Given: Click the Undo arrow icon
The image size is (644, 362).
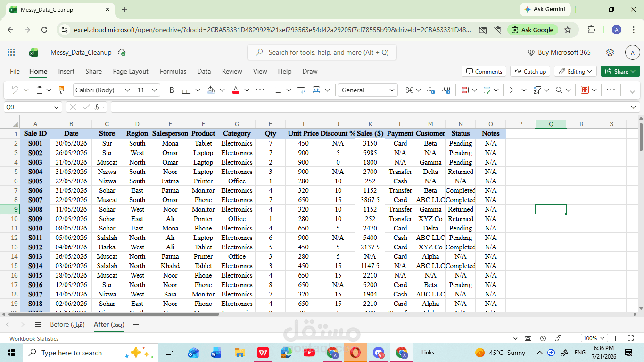Looking at the screenshot, I should (x=15, y=90).
